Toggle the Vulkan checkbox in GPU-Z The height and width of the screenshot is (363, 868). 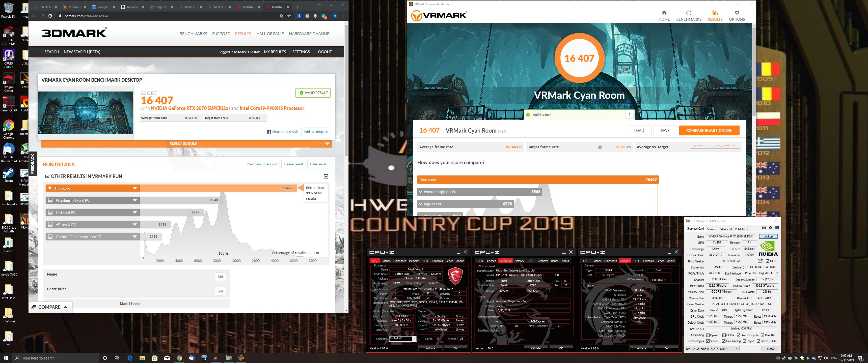(x=708, y=341)
